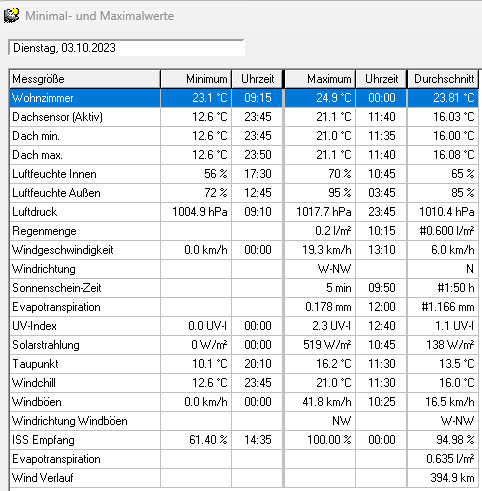The height and width of the screenshot is (491, 482).
Task: Select the UV-Index row
Action: (244, 326)
